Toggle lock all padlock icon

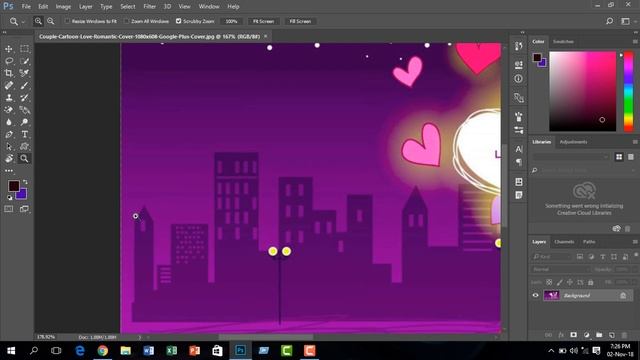click(591, 282)
